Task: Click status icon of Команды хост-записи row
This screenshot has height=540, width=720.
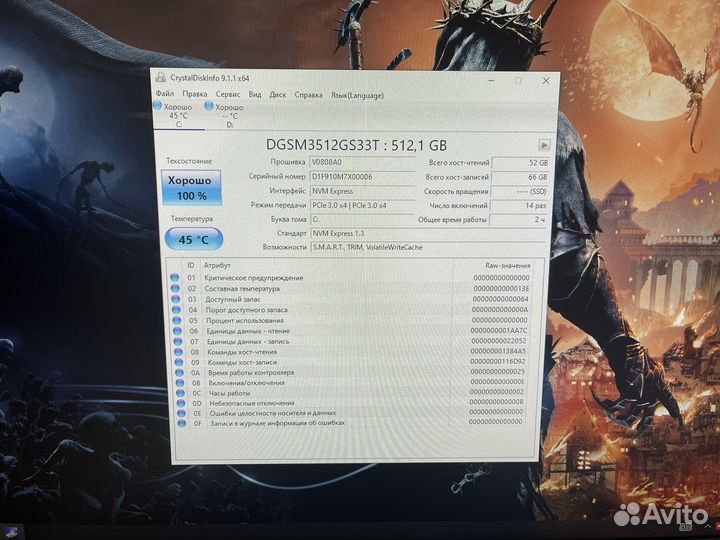Action: 179,362
